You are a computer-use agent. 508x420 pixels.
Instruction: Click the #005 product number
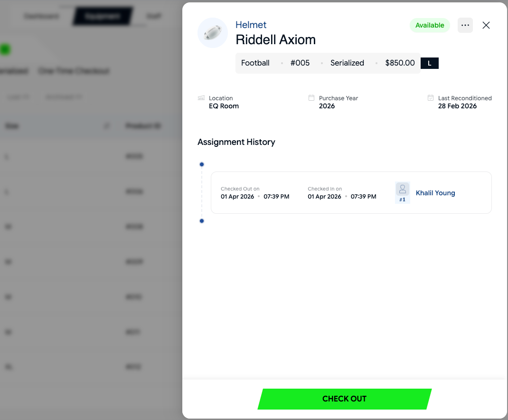(300, 63)
